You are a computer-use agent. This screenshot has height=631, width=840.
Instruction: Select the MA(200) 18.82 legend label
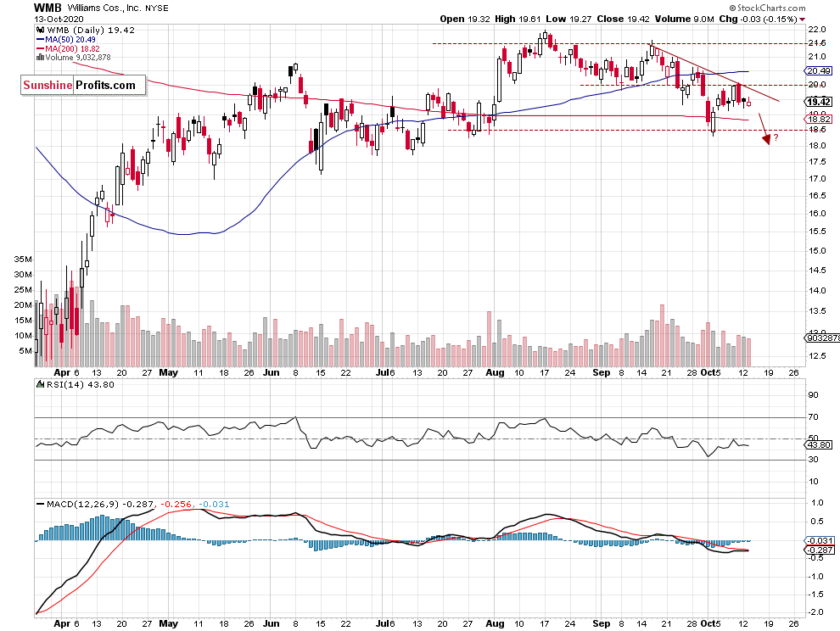click(x=73, y=48)
